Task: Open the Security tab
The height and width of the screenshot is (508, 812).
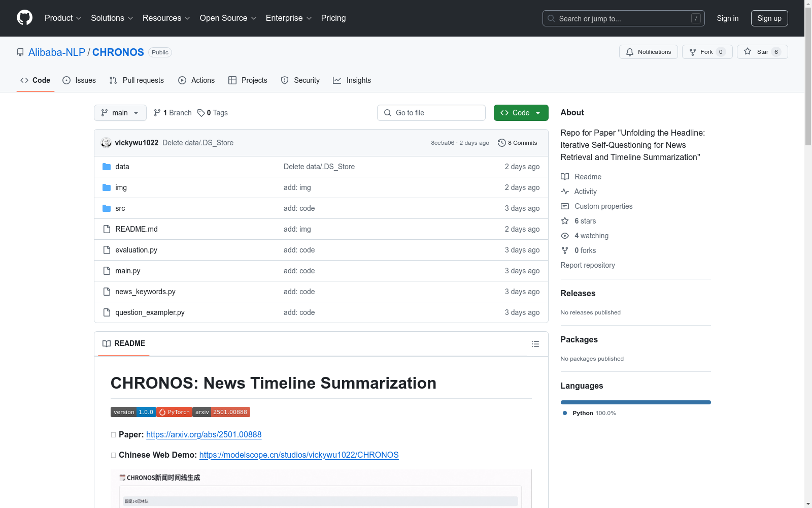Action: [300, 80]
